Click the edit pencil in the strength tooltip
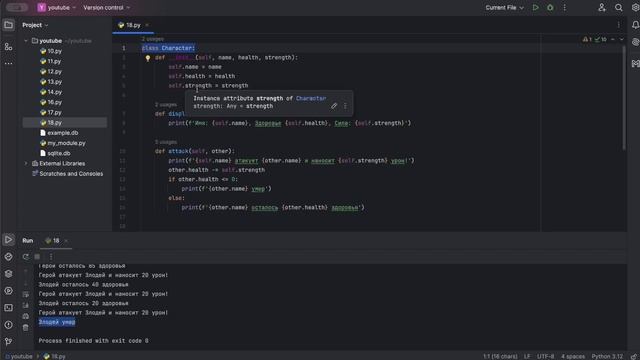 click(x=334, y=106)
